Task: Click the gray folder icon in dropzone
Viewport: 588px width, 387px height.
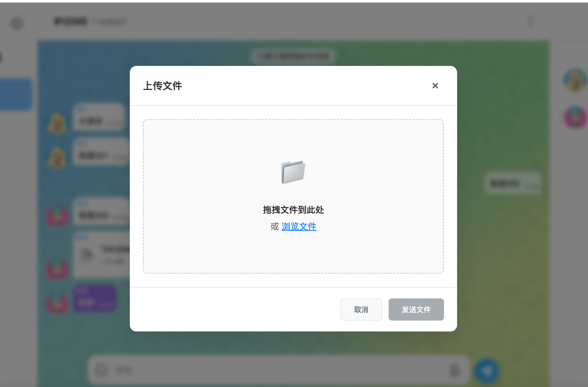Action: [x=293, y=172]
